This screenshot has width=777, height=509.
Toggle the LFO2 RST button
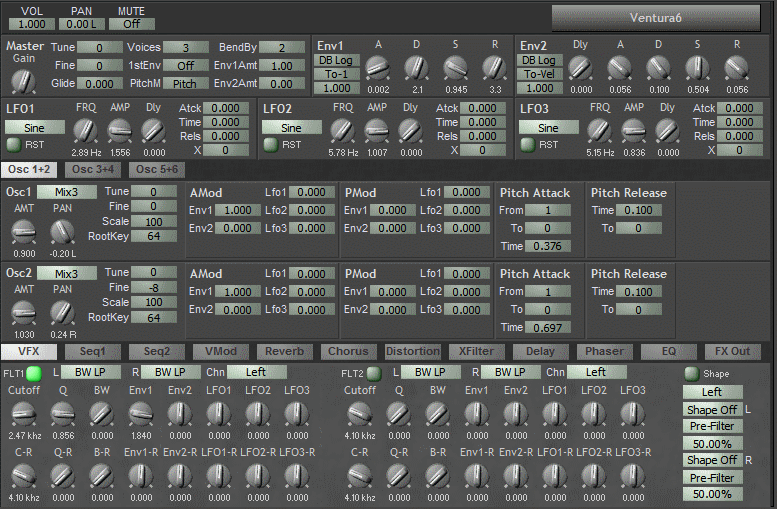coord(271,145)
